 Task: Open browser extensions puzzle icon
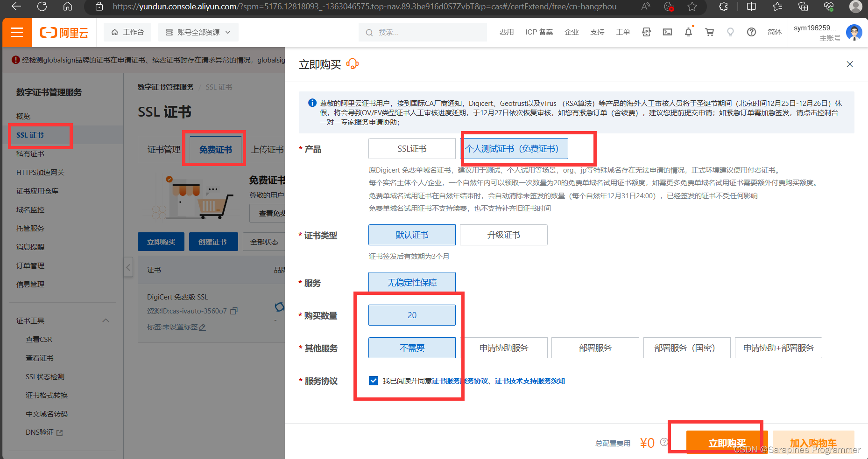tap(723, 7)
